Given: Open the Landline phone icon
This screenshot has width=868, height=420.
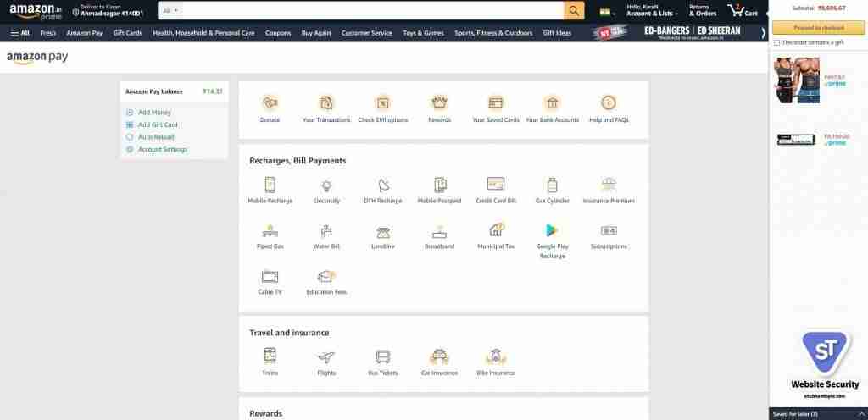Looking at the screenshot, I should (x=383, y=231).
